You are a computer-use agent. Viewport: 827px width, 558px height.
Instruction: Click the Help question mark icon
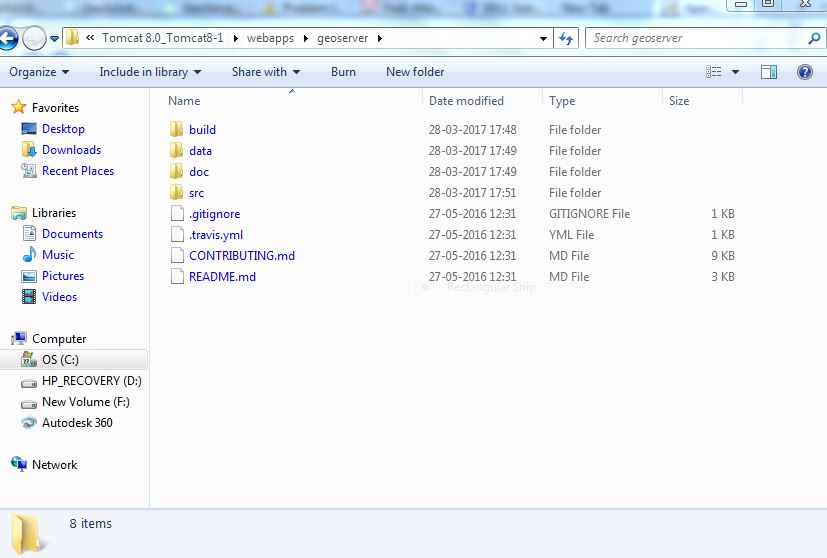click(x=804, y=72)
